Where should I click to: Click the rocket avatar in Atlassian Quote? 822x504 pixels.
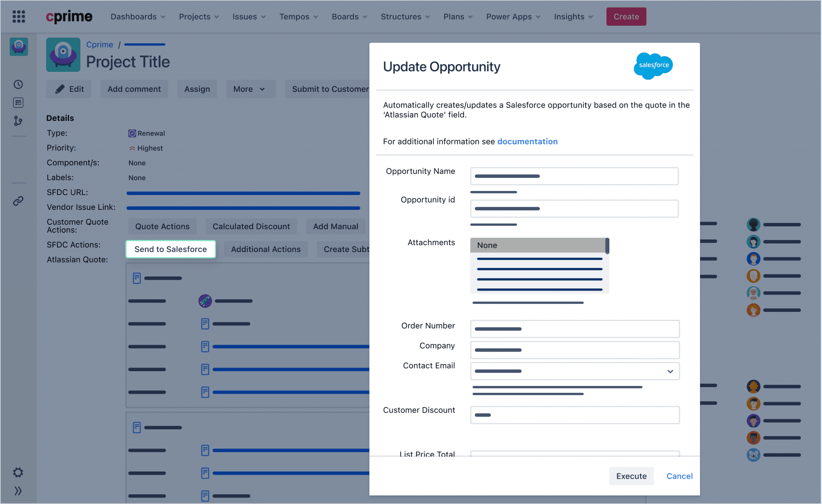point(205,301)
